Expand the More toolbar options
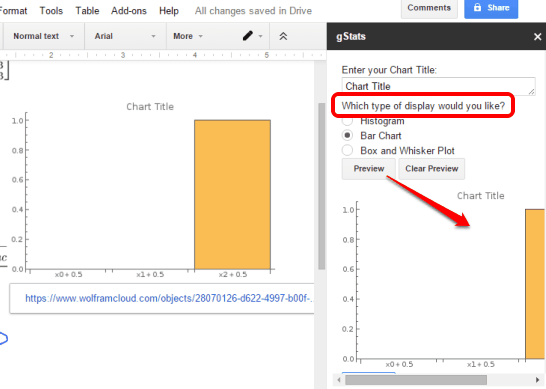The height and width of the screenshot is (389, 546). coord(188,36)
